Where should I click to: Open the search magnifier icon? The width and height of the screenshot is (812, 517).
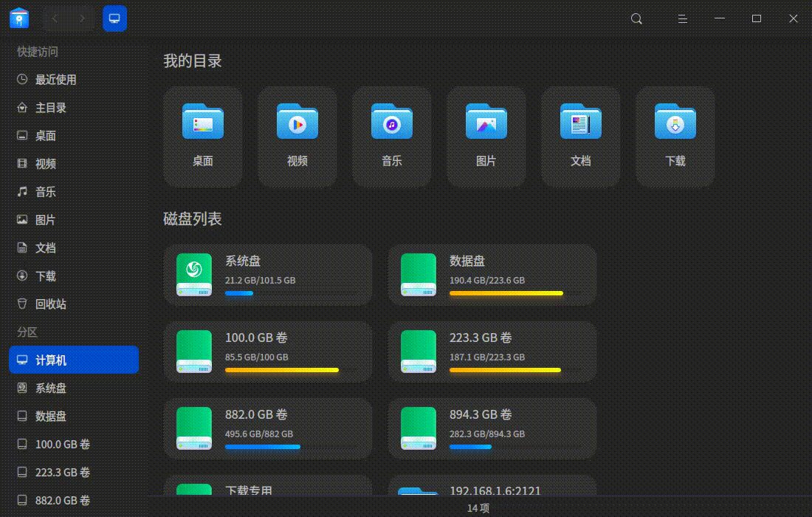(636, 18)
